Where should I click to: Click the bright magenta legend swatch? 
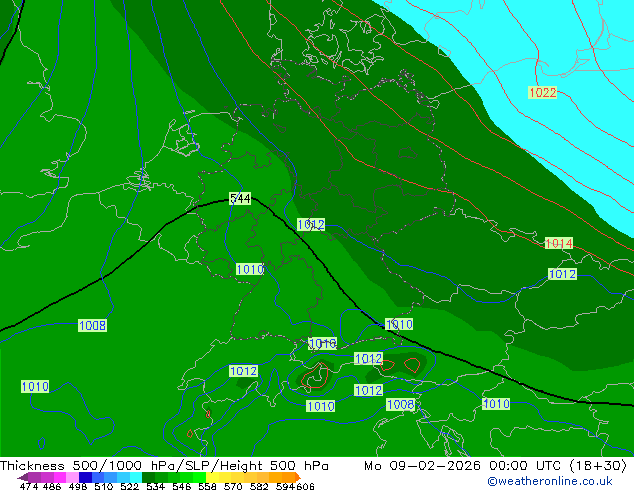[60, 477]
